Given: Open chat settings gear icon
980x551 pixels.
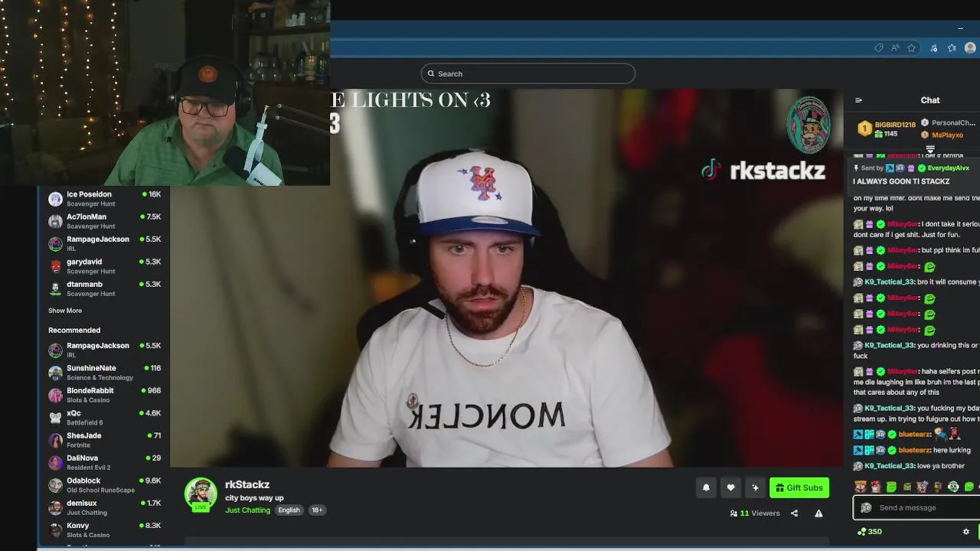Looking at the screenshot, I should [965, 532].
